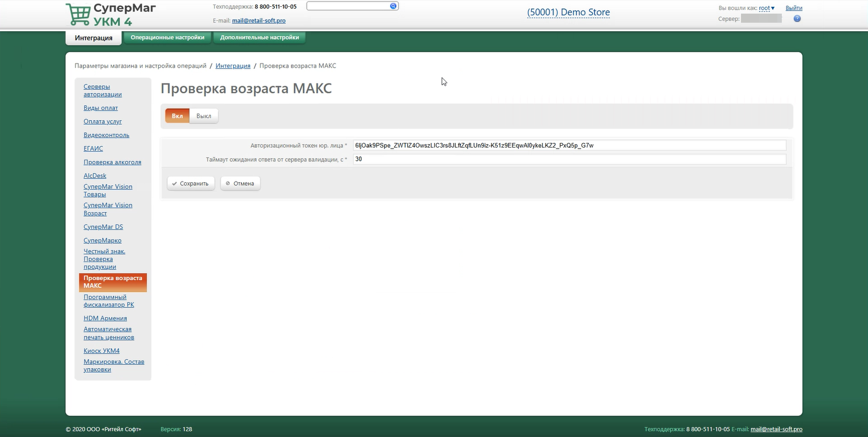Open Киоск УКМ4 sidebar link
This screenshot has height=437, width=868.
click(101, 351)
